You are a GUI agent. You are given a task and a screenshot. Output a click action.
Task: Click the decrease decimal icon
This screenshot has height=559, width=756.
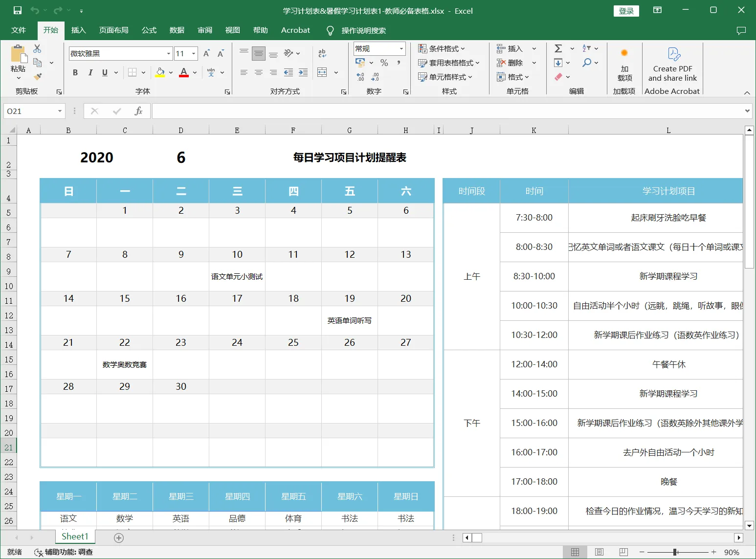point(375,77)
